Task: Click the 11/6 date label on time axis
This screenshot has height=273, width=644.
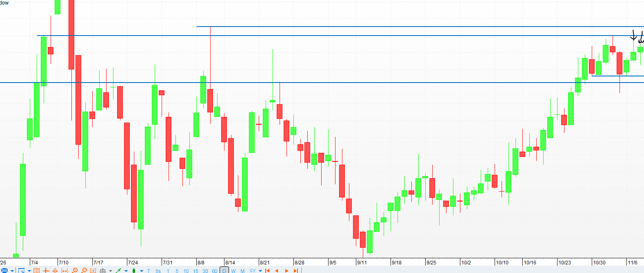Action: pos(633,262)
